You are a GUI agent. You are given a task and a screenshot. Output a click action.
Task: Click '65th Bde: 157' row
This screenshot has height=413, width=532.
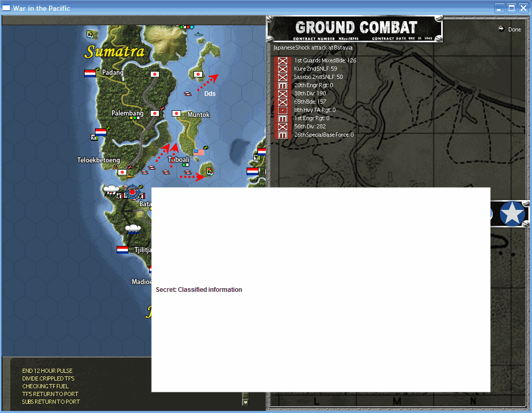[x=310, y=102]
